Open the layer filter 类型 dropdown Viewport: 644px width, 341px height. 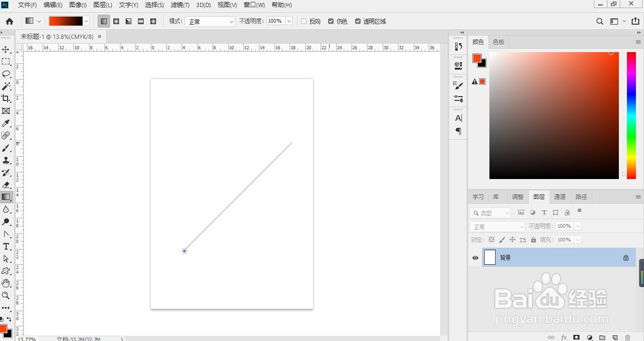pos(490,213)
